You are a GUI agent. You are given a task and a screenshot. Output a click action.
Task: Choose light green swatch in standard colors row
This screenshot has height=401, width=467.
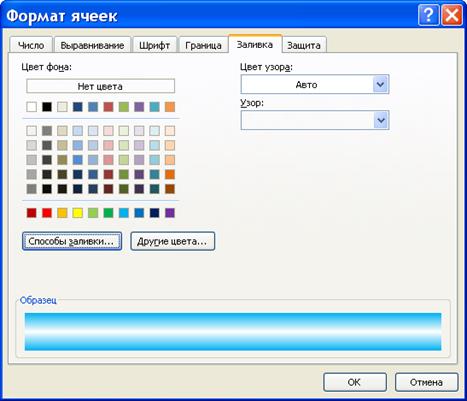click(93, 213)
